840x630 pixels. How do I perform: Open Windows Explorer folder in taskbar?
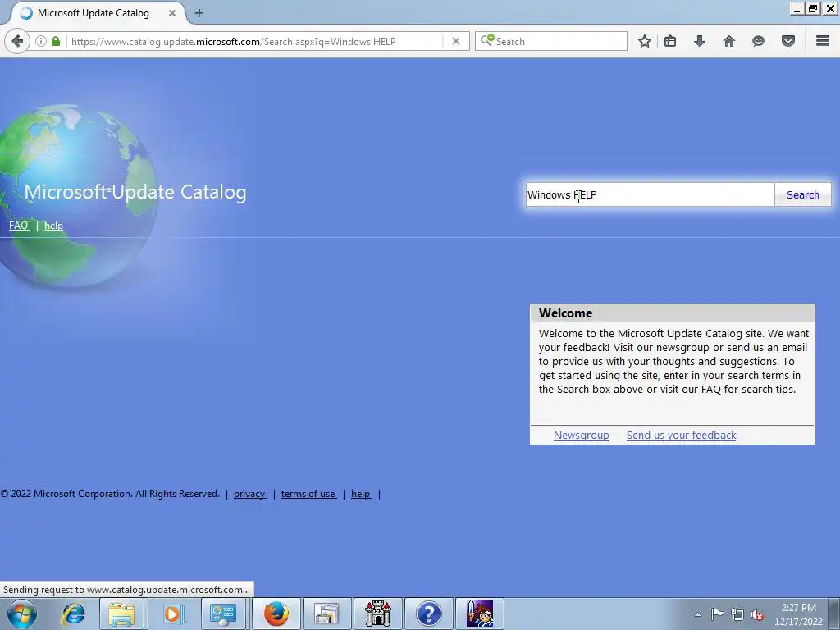[x=121, y=614]
